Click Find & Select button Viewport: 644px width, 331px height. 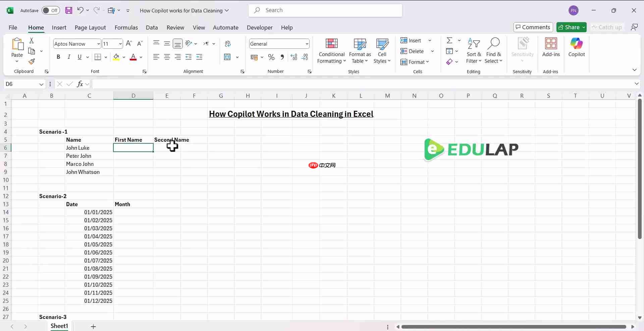[x=493, y=51]
